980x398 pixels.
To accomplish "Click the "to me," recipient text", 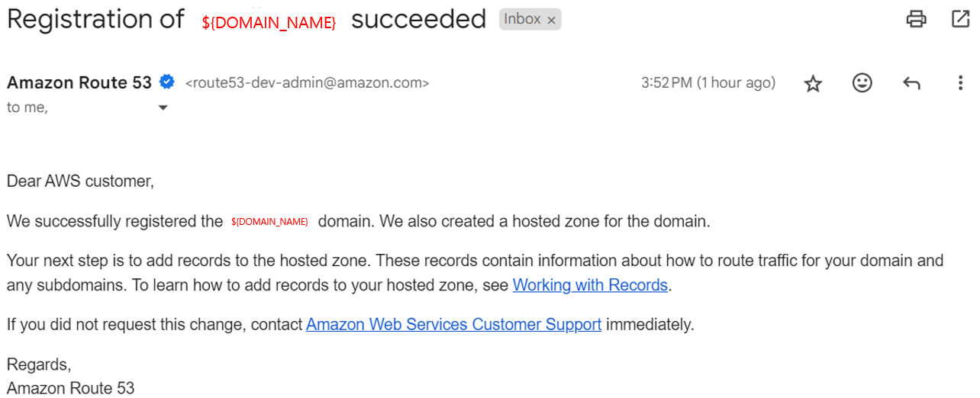I will coord(27,108).
